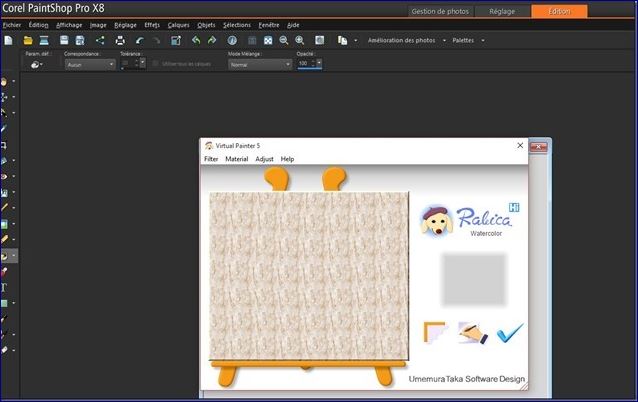Click the Resize image icon

point(176,40)
